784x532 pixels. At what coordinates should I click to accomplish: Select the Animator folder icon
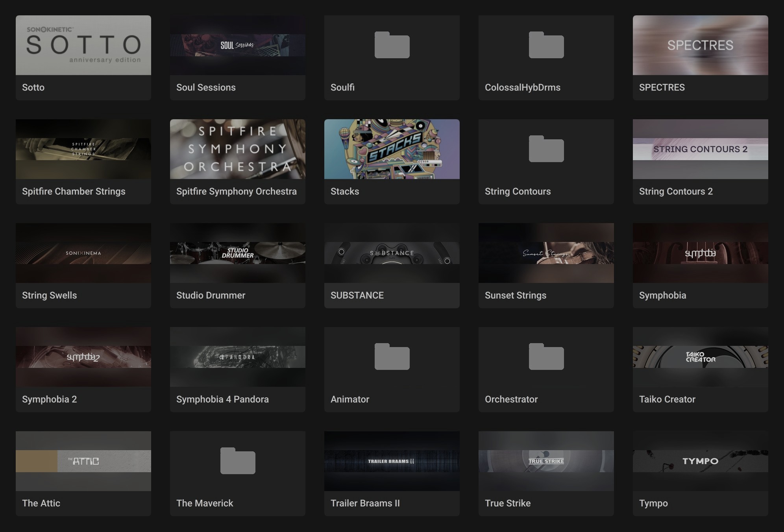pos(392,357)
